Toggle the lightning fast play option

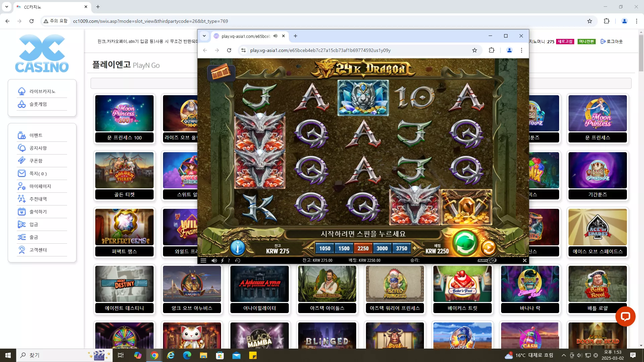(222, 260)
